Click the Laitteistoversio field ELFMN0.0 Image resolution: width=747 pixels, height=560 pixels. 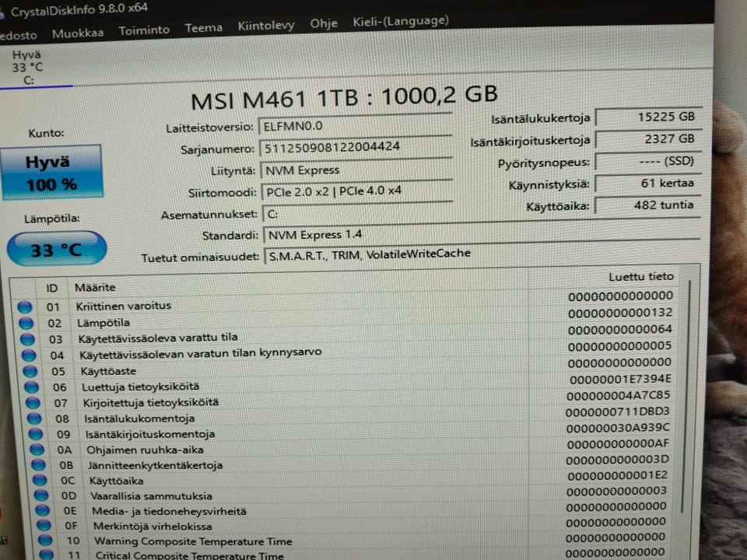click(355, 126)
